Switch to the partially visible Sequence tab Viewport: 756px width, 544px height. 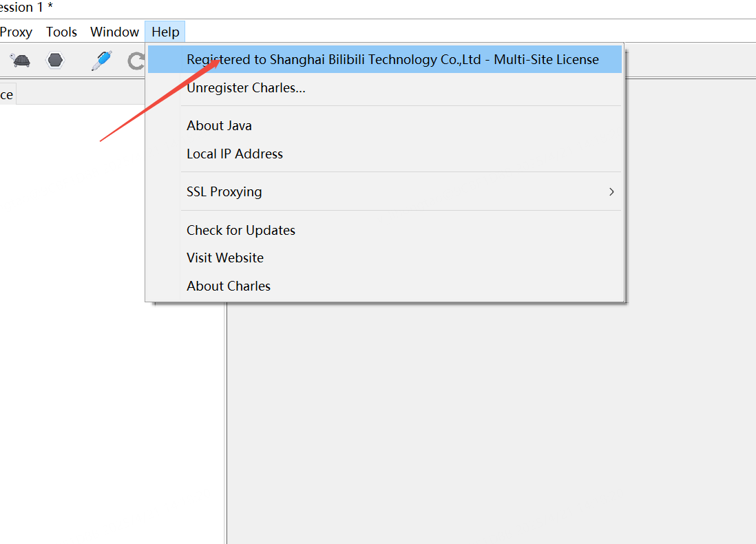pos(8,94)
